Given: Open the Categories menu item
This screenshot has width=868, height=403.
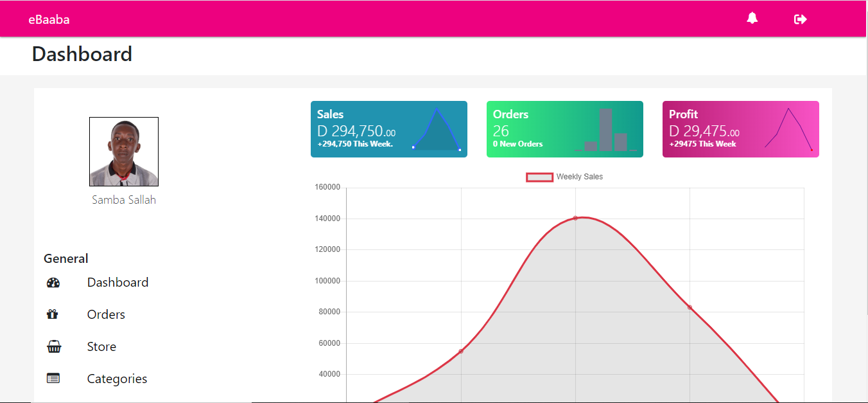Looking at the screenshot, I should (117, 379).
